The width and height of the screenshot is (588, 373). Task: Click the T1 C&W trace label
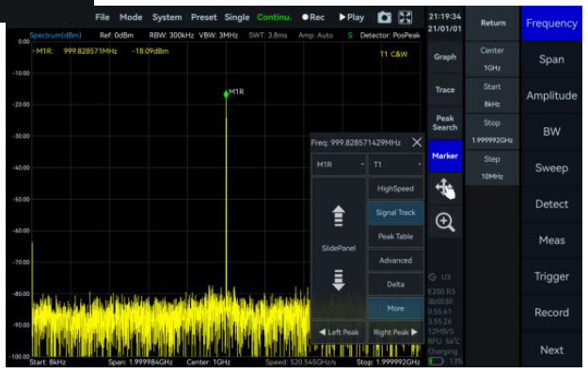point(393,54)
